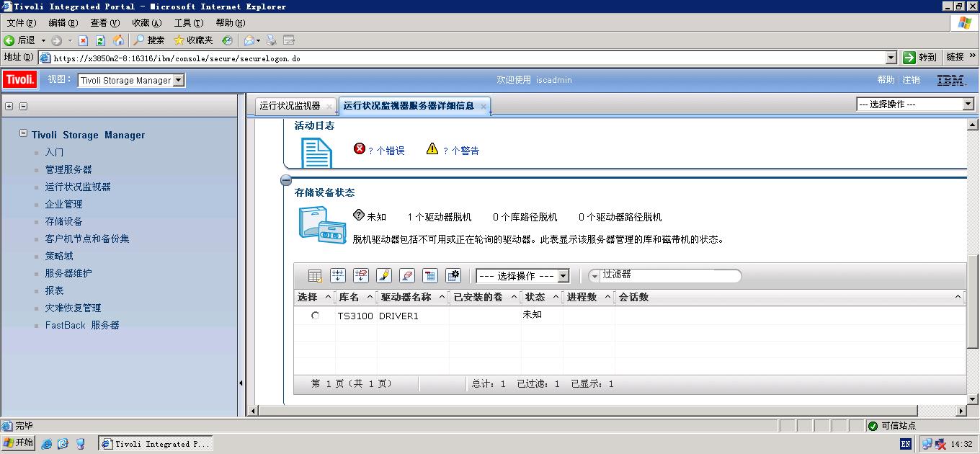Select the TS3100 DRIVER1 row radio button
Image resolution: width=980 pixels, height=454 pixels.
coord(315,316)
